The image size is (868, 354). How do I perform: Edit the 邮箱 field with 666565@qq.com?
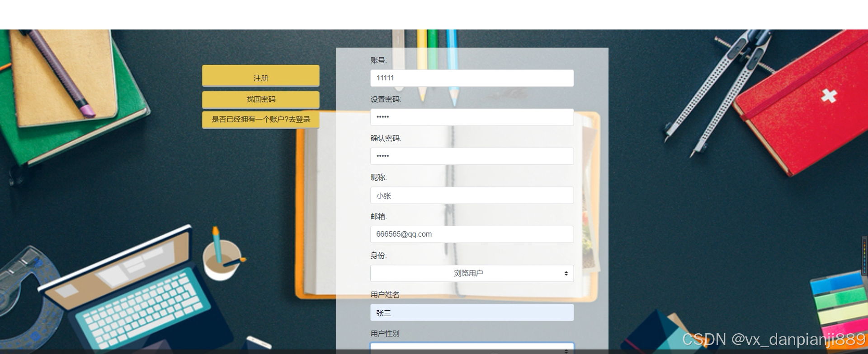click(x=472, y=234)
